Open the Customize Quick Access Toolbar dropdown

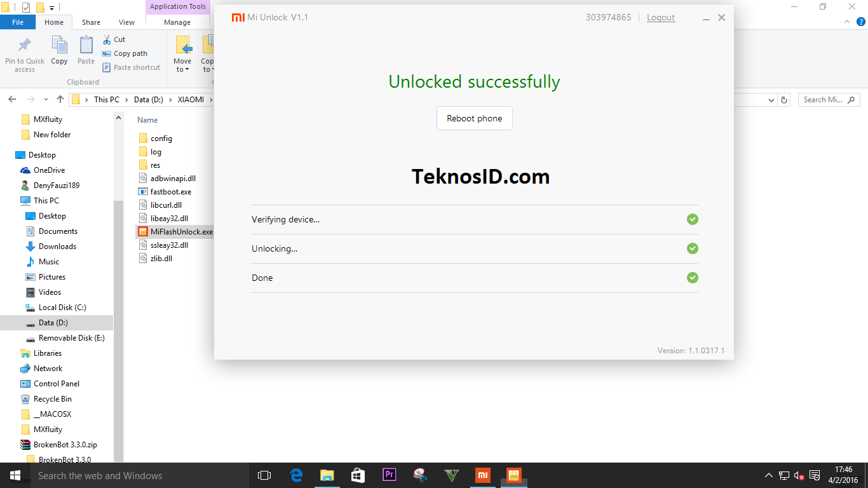coord(51,8)
